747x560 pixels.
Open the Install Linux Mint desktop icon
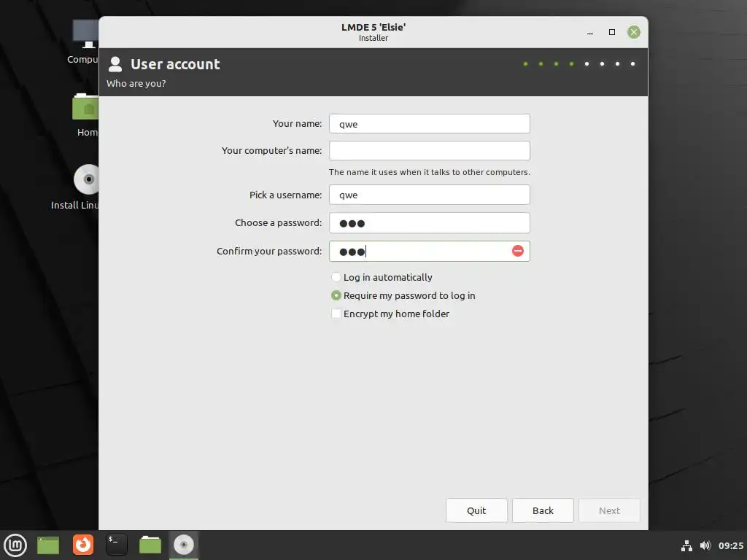pyautogui.click(x=88, y=179)
